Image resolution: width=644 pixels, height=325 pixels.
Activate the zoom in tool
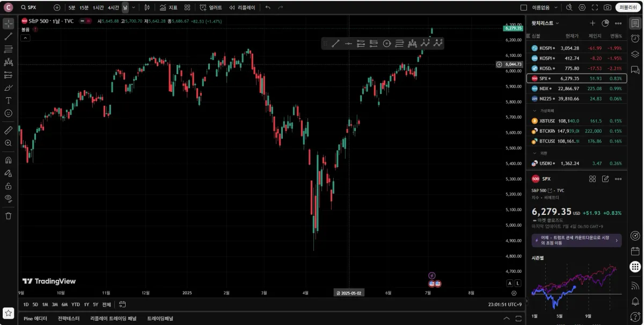point(8,143)
